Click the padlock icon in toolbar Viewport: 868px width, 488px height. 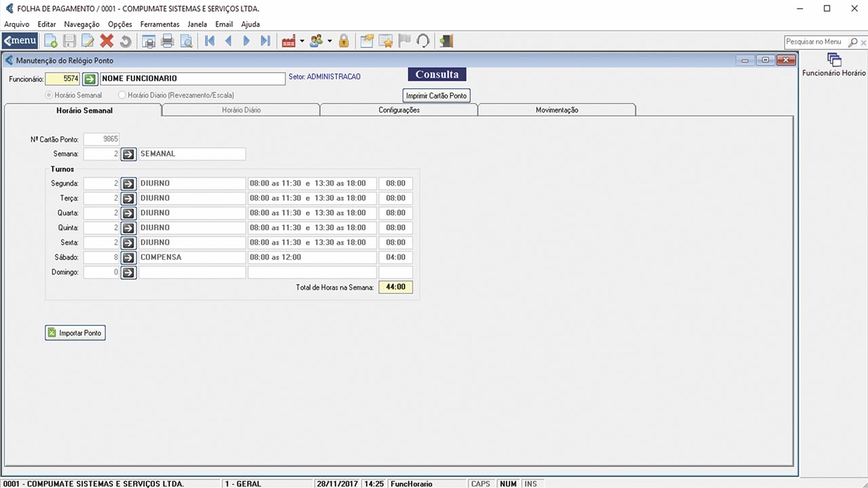tap(344, 41)
